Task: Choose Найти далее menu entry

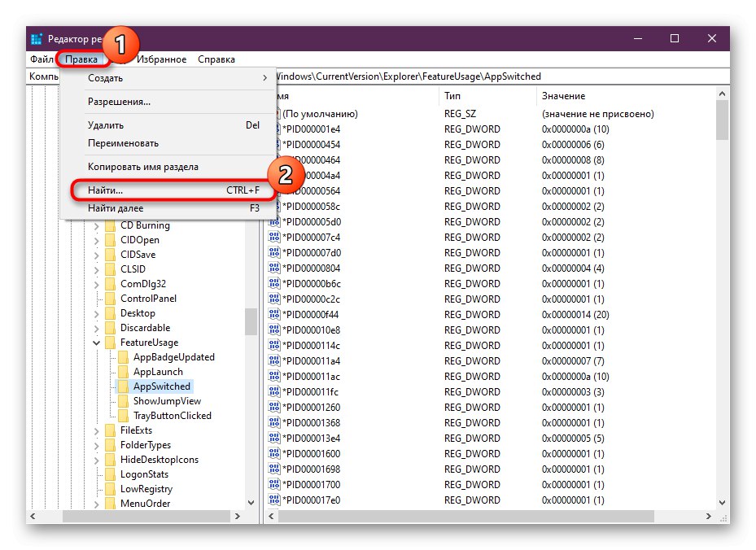Action: point(168,208)
